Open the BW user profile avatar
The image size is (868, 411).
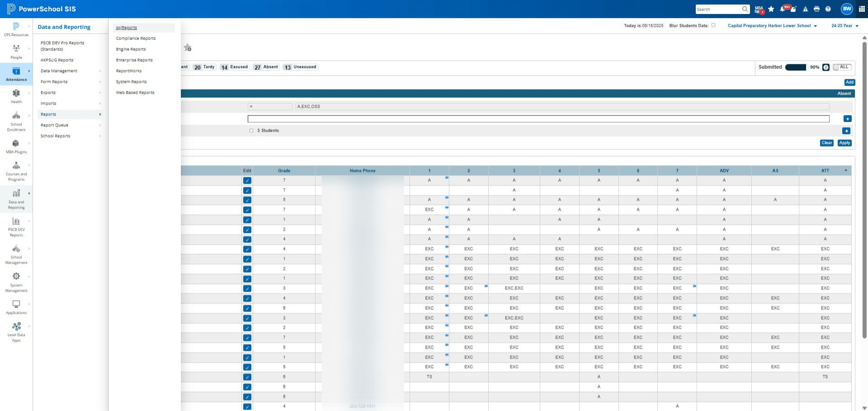pos(847,9)
